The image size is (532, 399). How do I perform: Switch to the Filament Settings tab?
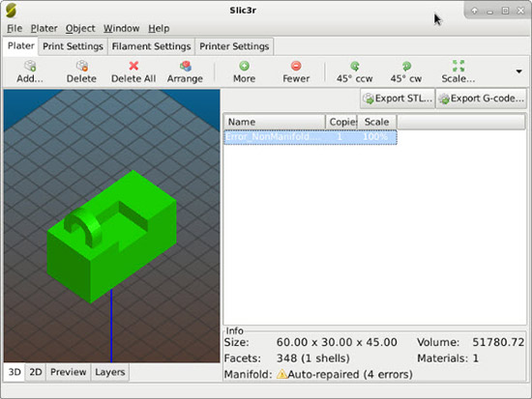151,46
